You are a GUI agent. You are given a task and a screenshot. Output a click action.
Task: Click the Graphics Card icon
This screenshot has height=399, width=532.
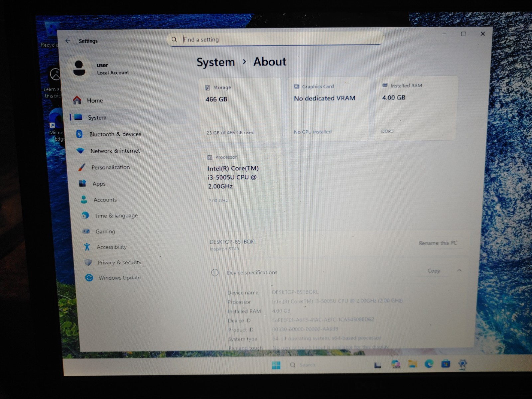297,86
